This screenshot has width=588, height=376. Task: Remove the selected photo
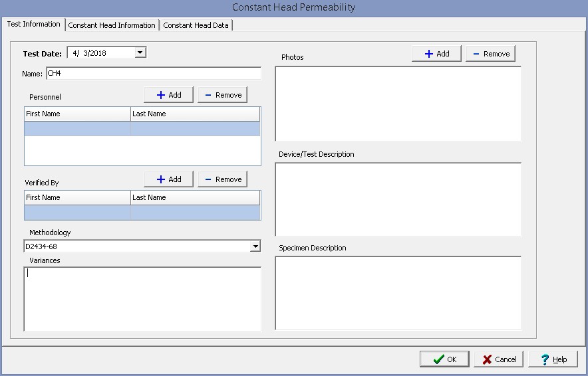pyautogui.click(x=490, y=54)
